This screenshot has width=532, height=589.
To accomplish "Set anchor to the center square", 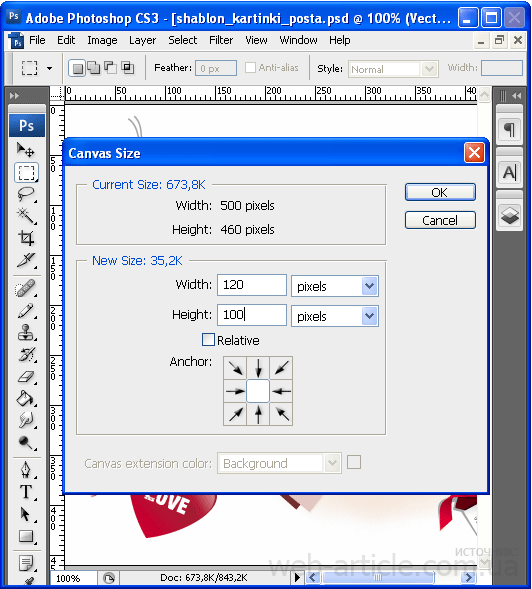I will (x=258, y=391).
